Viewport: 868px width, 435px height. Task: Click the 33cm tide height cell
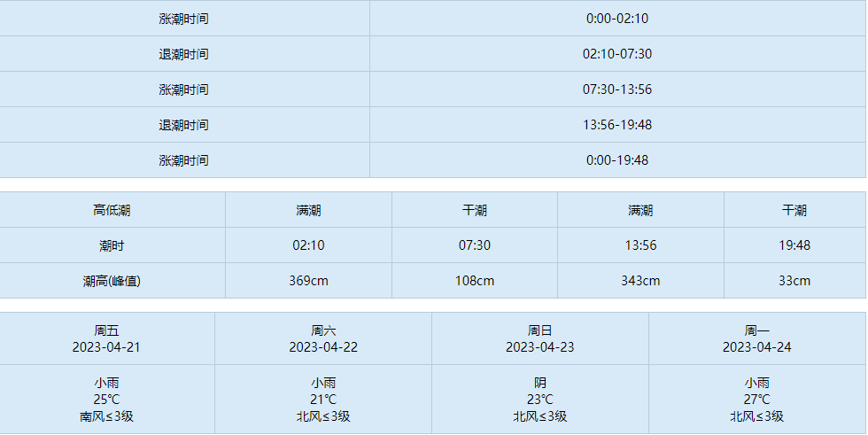click(794, 281)
